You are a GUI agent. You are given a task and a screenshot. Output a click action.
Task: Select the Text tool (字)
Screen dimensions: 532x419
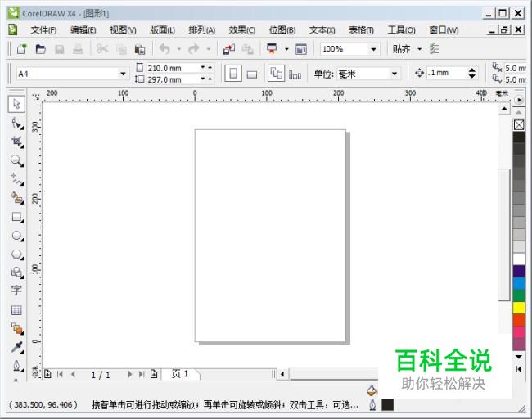16,291
